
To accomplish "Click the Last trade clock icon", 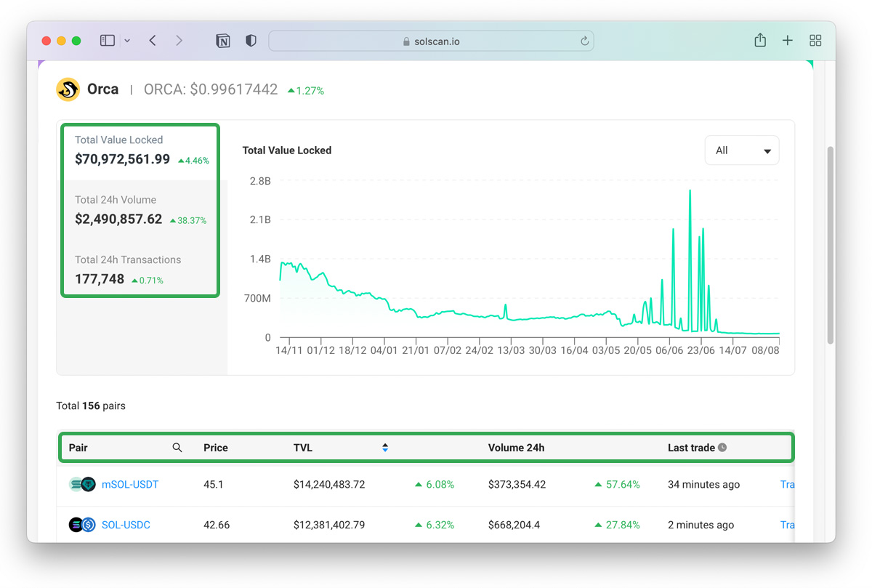I will (x=722, y=448).
